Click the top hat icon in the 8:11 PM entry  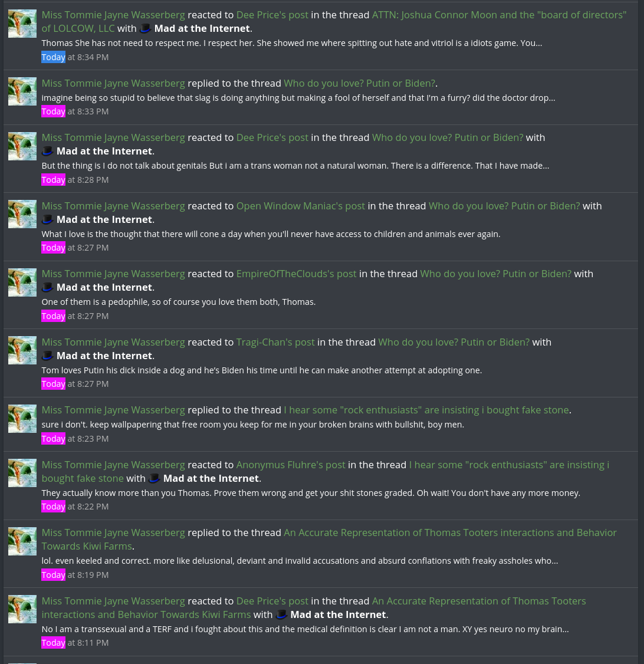[x=281, y=614]
